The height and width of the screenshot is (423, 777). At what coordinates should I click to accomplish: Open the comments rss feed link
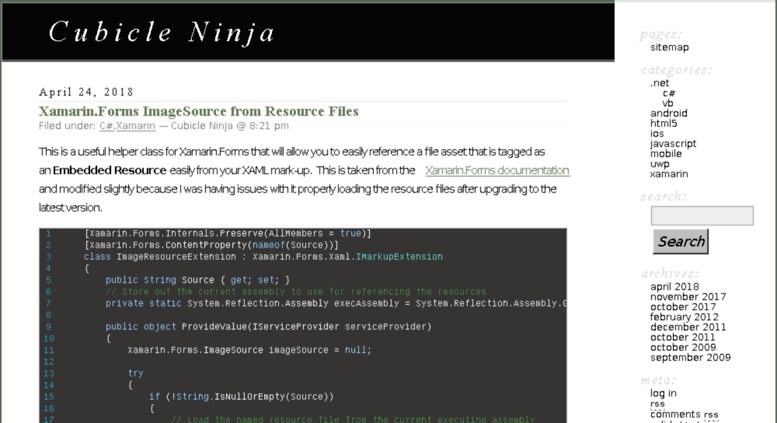coord(684,414)
